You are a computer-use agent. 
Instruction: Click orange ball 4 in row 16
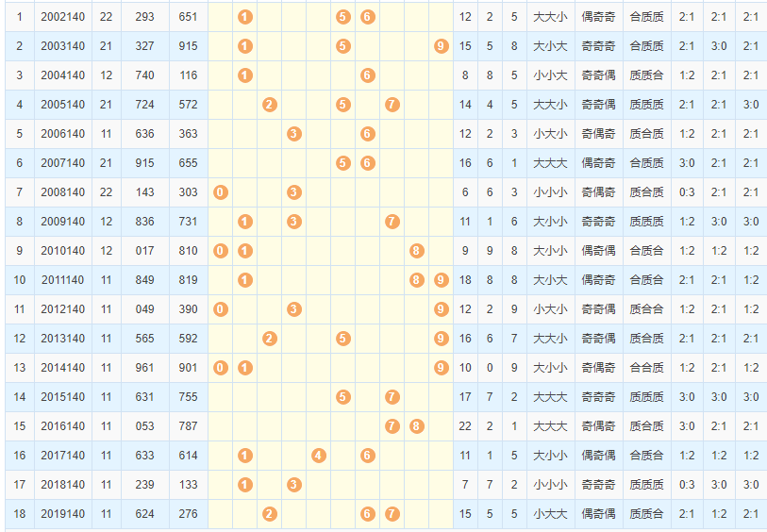pos(319,456)
